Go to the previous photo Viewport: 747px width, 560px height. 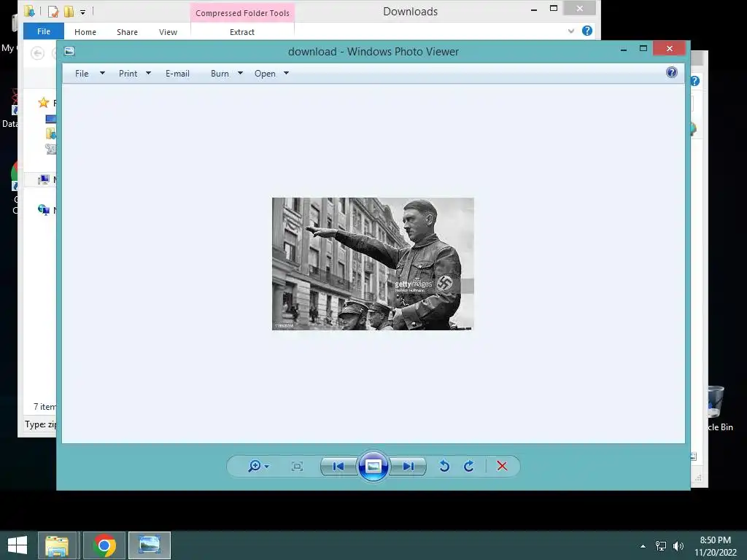[338, 466]
